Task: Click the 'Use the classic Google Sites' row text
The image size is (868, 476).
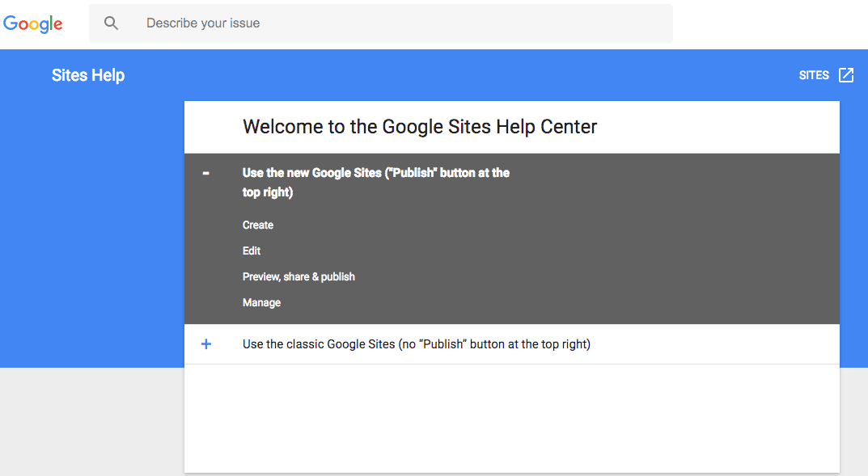Action: pyautogui.click(x=417, y=344)
